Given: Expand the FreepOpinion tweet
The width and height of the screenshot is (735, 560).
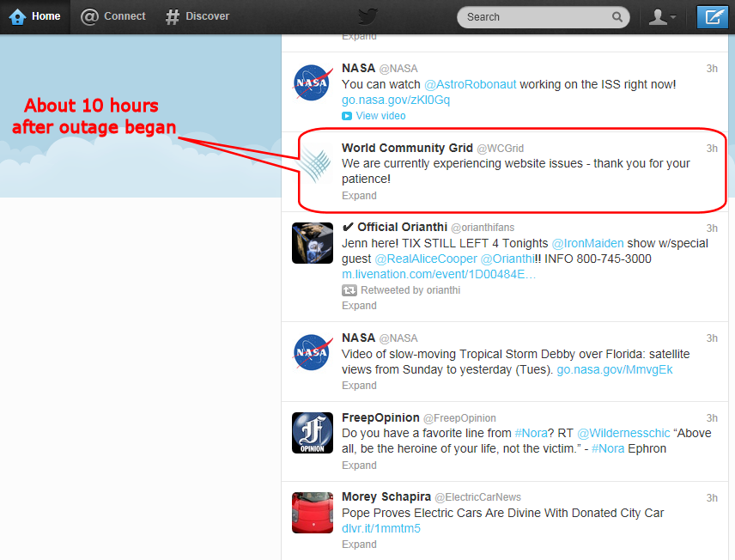Looking at the screenshot, I should tap(359, 466).
